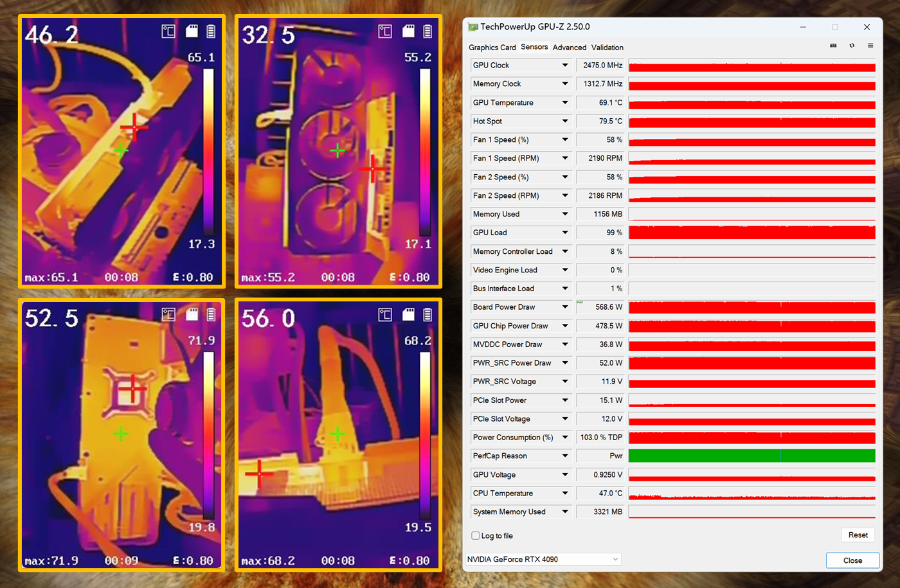Open the PerfCap Reason dropdown

pos(565,456)
